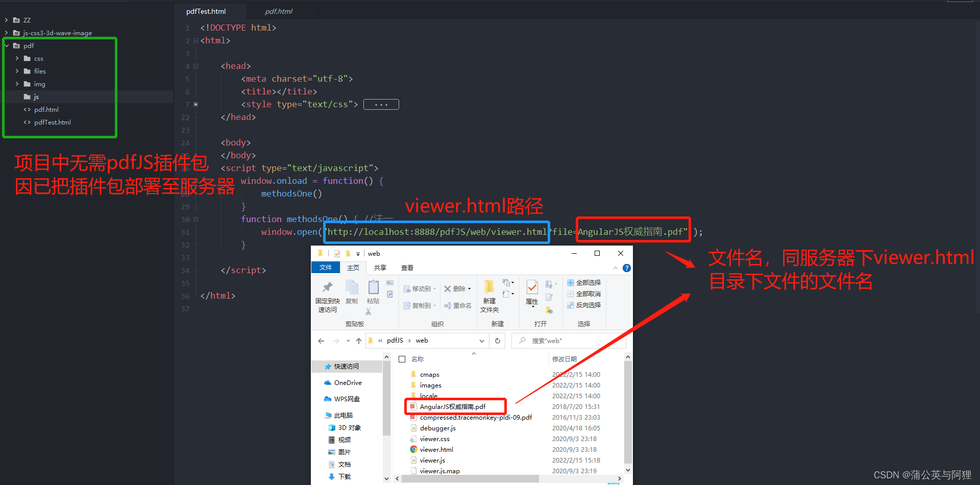Click the Copy (复制) ribbon icon
This screenshot has width=980, height=485.
click(x=352, y=292)
